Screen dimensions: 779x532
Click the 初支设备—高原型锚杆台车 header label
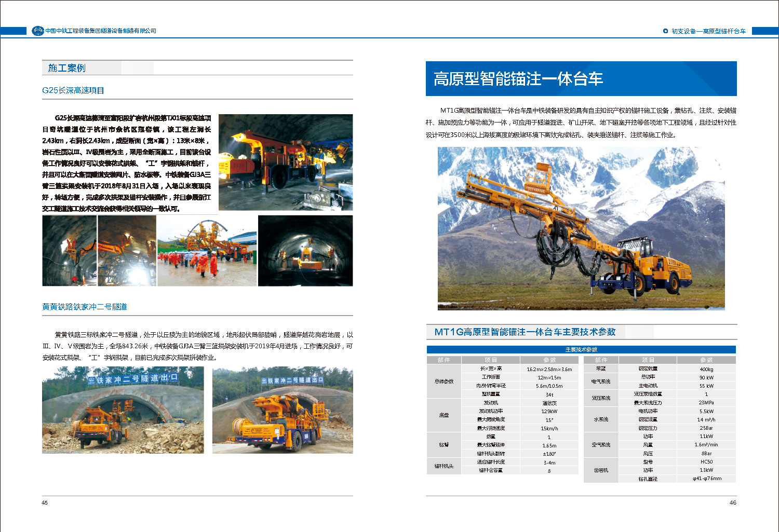(708, 31)
